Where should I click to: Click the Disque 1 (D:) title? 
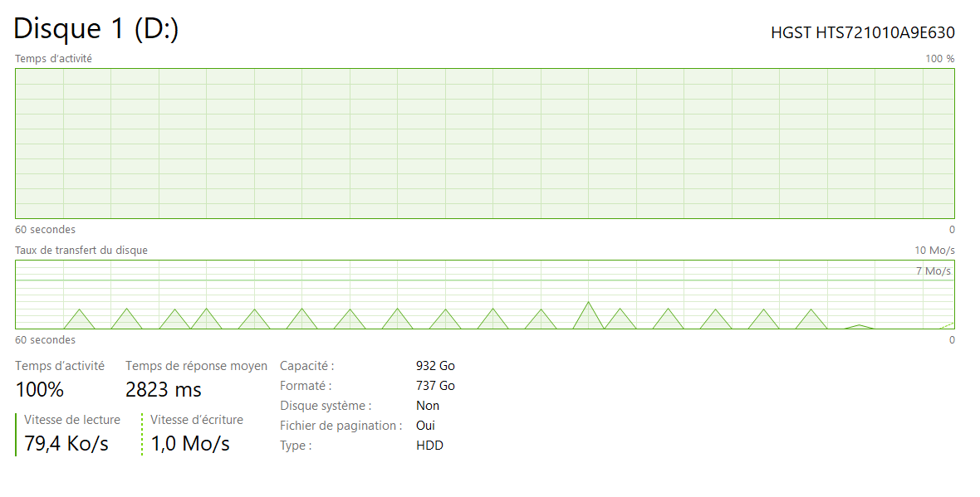tap(96, 29)
